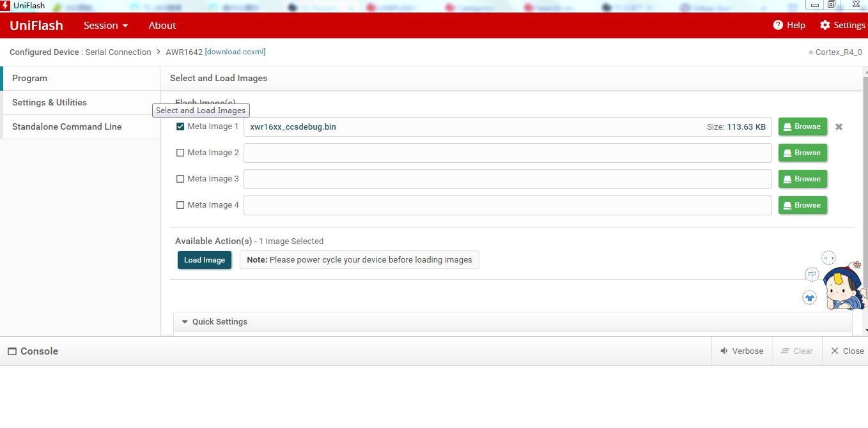Click the Meta Image 2 file path field
868x428 pixels.
508,153
